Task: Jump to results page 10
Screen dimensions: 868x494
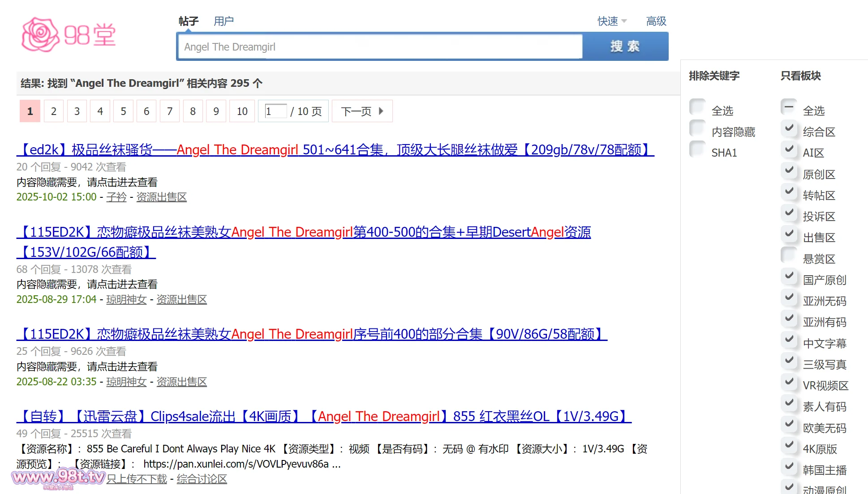Action: [x=242, y=111]
